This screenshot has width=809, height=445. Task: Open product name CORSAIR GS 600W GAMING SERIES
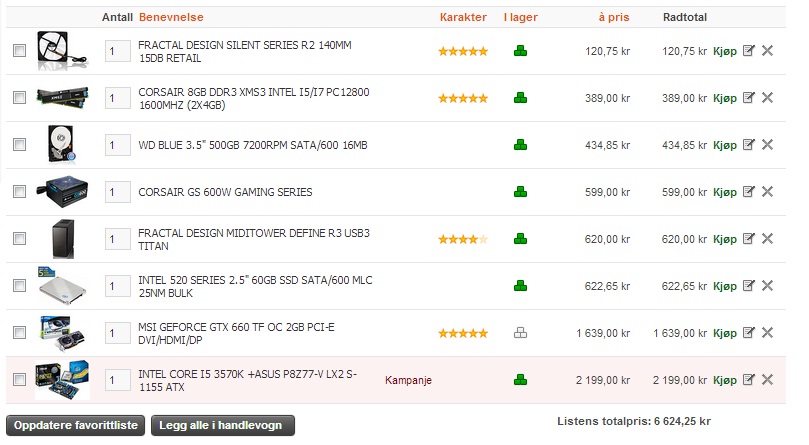(x=225, y=192)
